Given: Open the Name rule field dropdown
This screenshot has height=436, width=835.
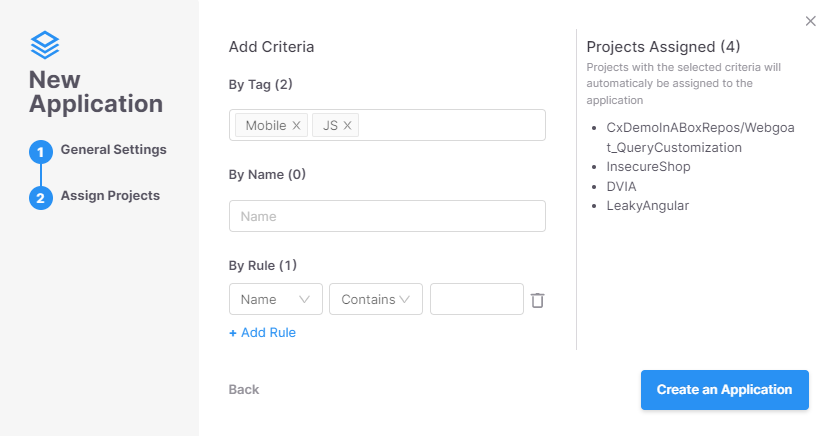Looking at the screenshot, I should [276, 299].
